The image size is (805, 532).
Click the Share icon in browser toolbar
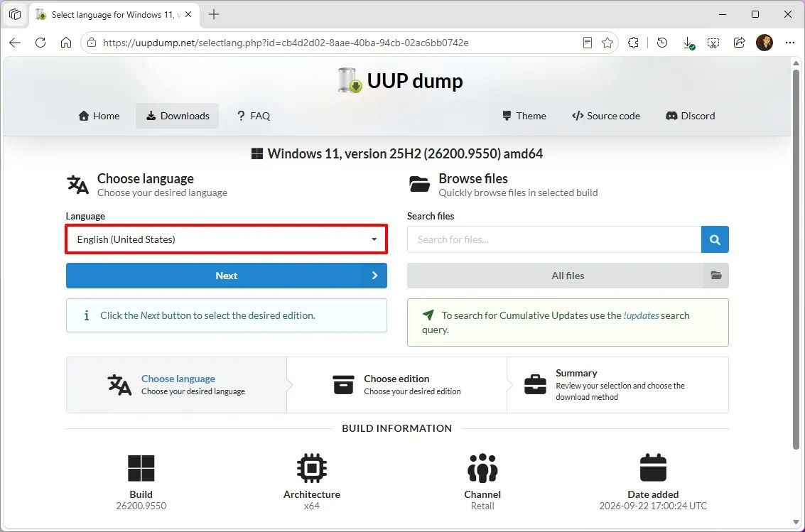[740, 43]
